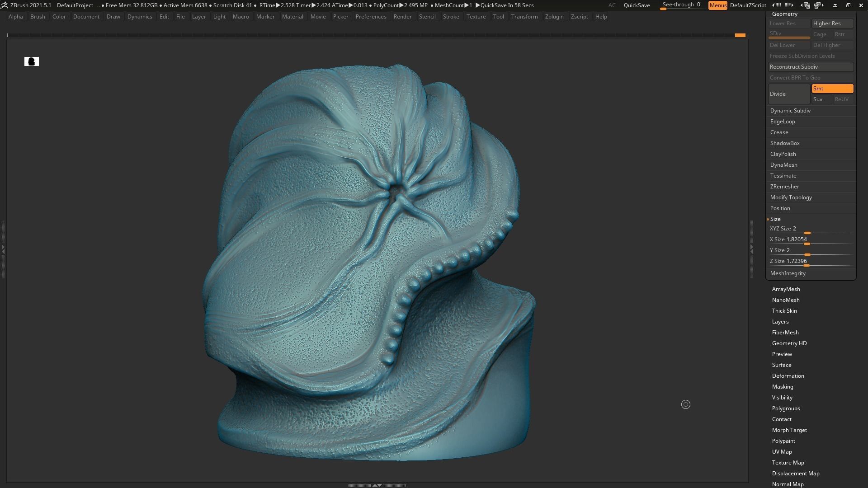
Task: Click the orange timeline end marker
Action: pos(740,35)
